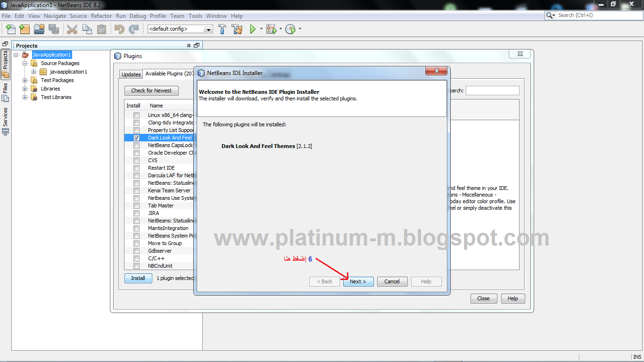Enable the Tab Master plugin checkbox
The height and width of the screenshot is (362, 644).
[x=136, y=206]
